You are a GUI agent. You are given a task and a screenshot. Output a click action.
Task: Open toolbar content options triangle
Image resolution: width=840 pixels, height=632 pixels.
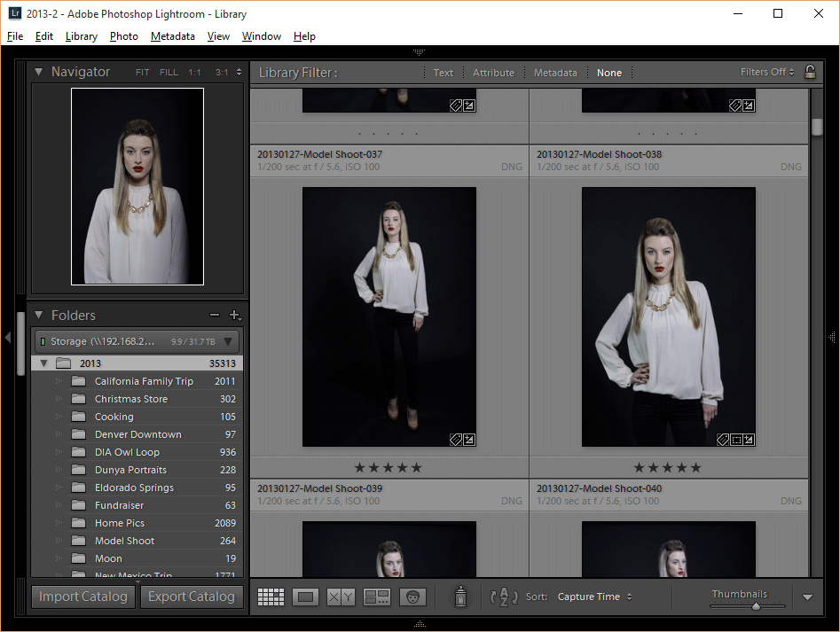tap(807, 597)
